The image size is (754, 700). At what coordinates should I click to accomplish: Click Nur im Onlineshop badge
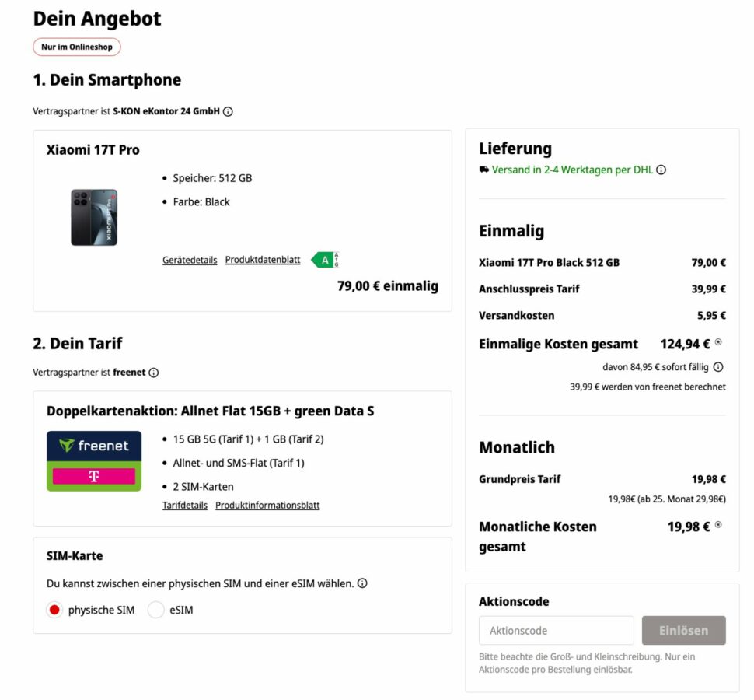click(77, 47)
